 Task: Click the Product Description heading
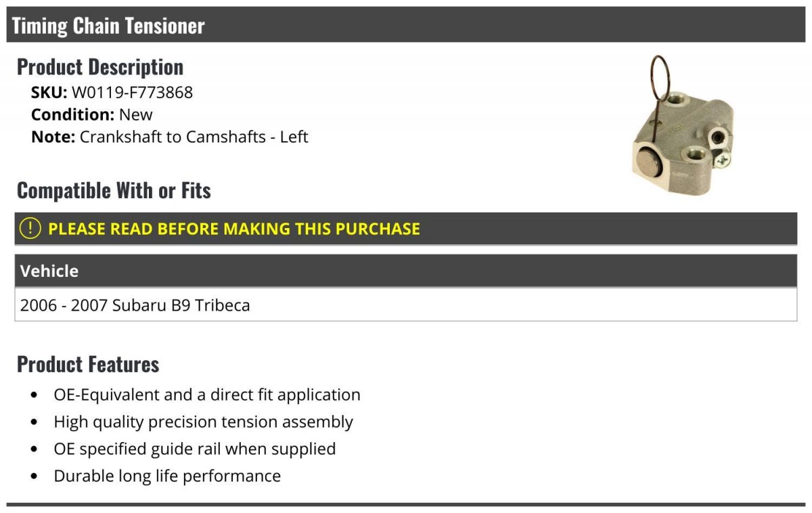[100, 67]
